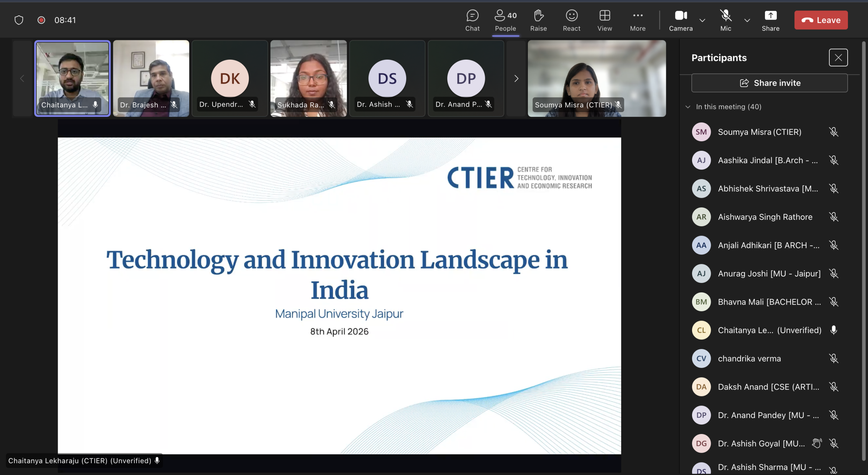The width and height of the screenshot is (868, 475).
Task: Toggle the Camera on or off
Action: 680,20
